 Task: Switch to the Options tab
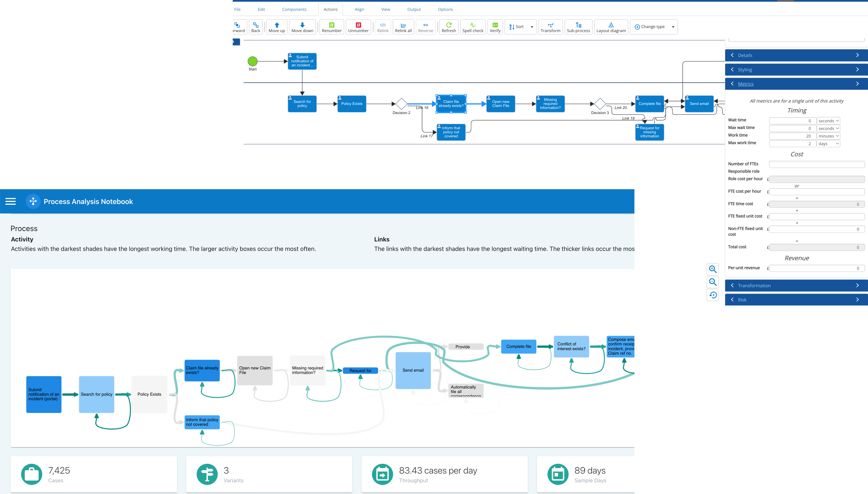[445, 9]
